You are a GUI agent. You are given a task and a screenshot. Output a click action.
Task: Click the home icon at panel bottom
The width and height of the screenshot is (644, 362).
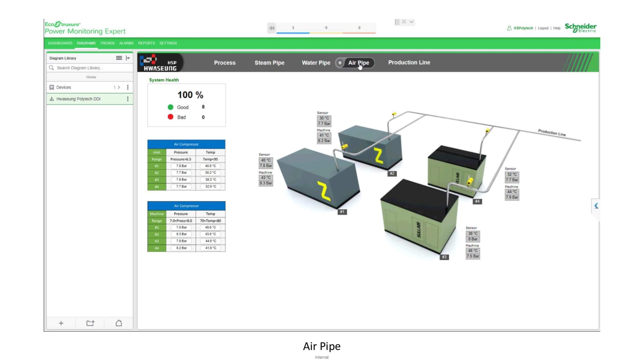[x=119, y=323]
